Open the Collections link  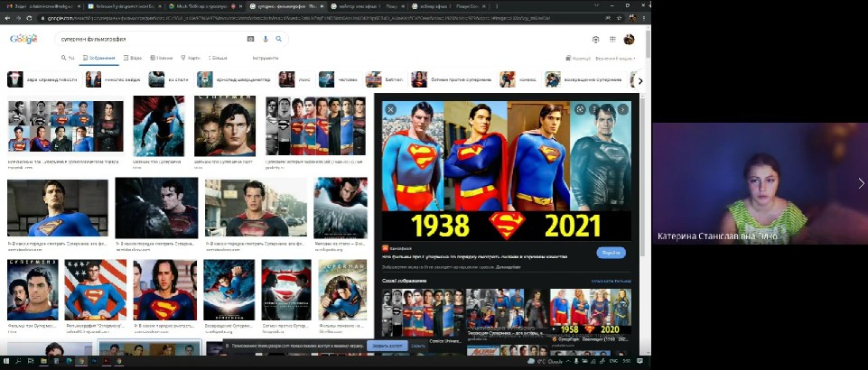pyautogui.click(x=578, y=58)
